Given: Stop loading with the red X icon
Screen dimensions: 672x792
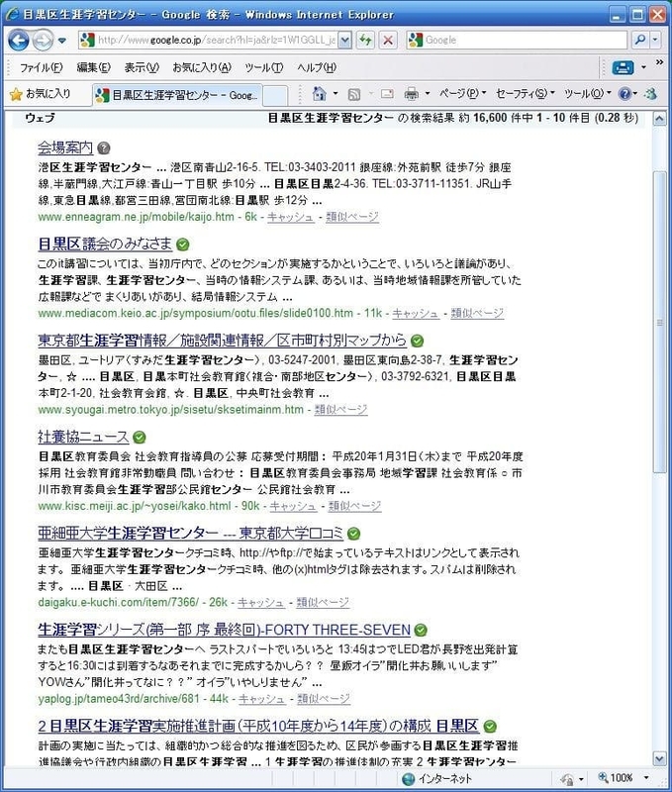Looking at the screenshot, I should coord(388,40).
